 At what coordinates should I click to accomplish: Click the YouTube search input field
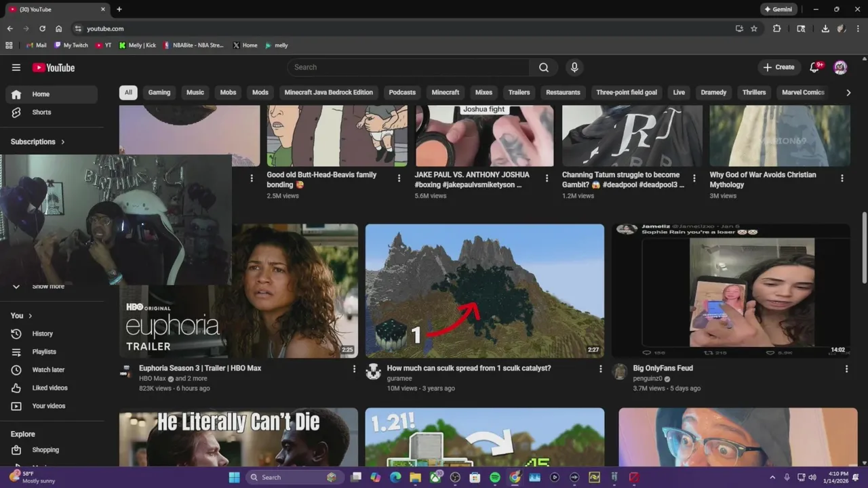click(408, 67)
